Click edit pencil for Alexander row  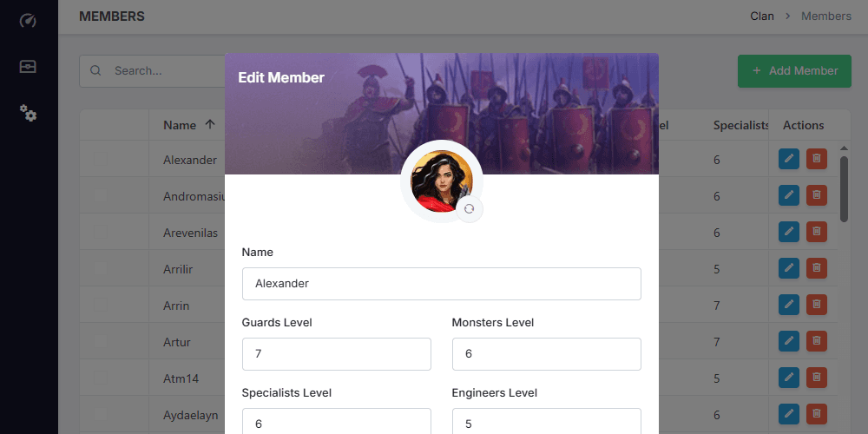pos(788,160)
